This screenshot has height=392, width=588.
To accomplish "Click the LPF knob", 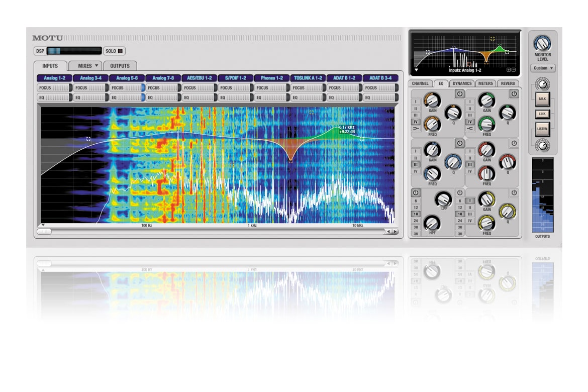I will [443, 199].
